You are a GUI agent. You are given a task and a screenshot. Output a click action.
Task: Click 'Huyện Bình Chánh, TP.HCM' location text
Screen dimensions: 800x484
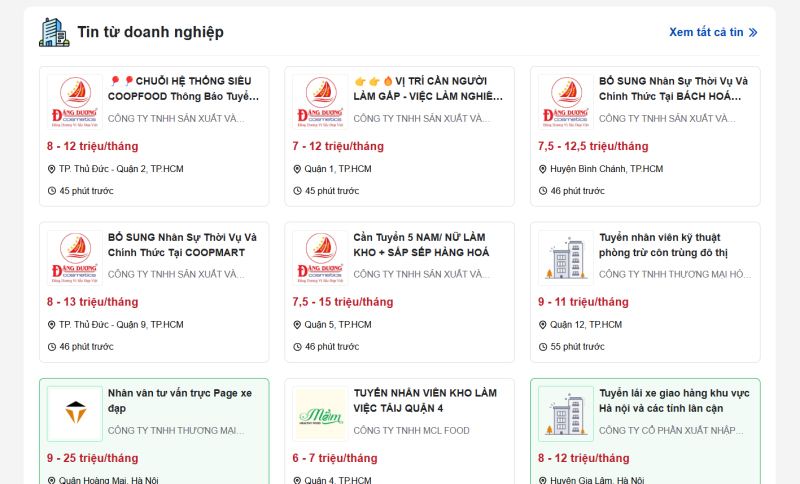[607, 169]
